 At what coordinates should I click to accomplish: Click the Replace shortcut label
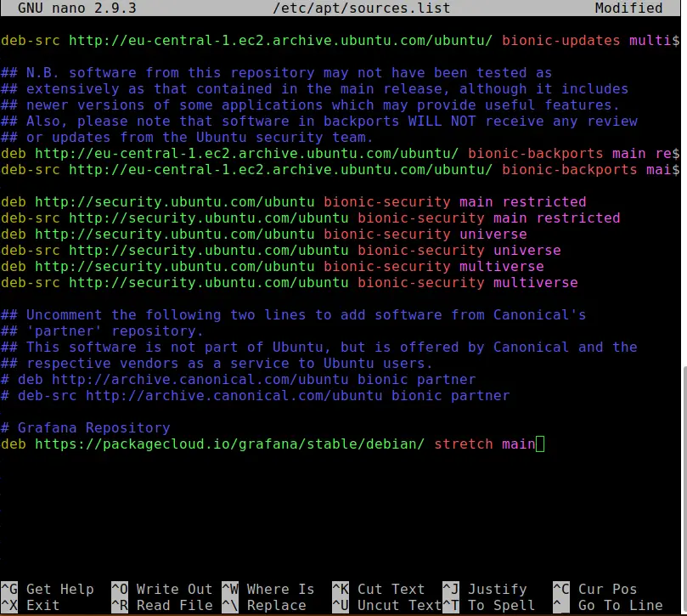277,605
